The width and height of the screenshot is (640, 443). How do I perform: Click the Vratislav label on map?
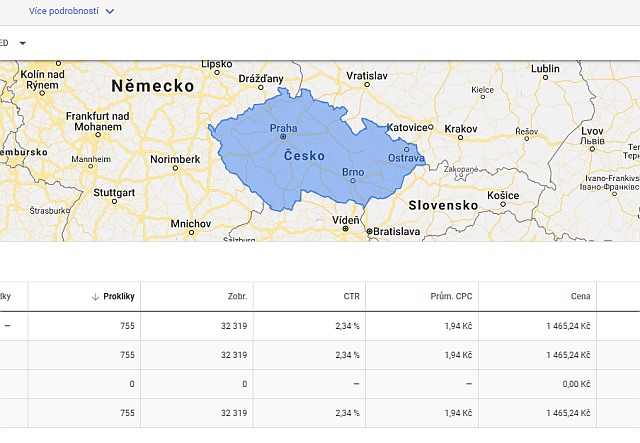pyautogui.click(x=367, y=76)
